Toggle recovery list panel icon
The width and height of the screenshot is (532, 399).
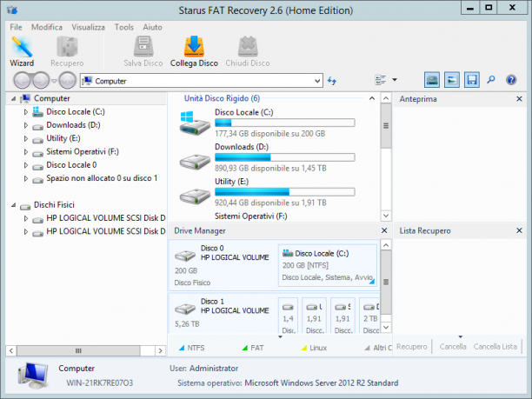[472, 80]
